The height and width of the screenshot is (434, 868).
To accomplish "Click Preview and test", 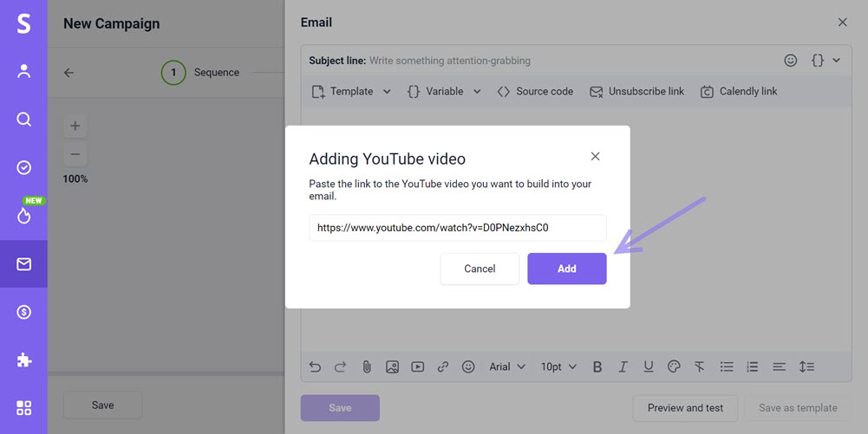I will (685, 408).
